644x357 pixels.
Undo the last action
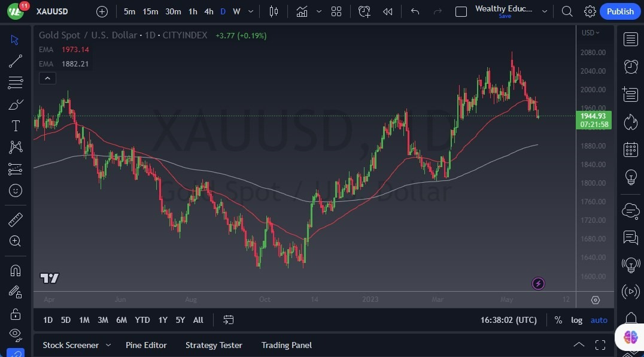[415, 11]
